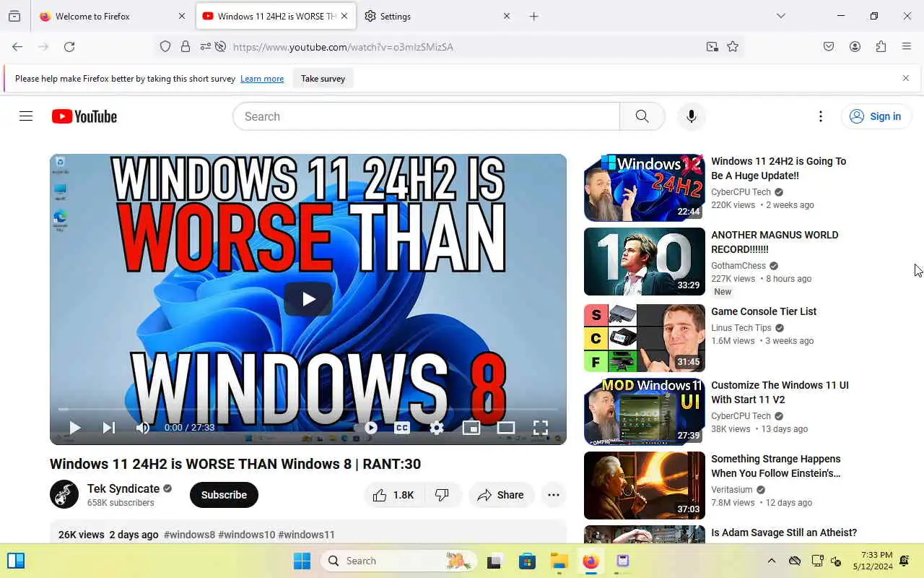Seek on the video progress bar
This screenshot has height=578, width=924.
coord(308,410)
